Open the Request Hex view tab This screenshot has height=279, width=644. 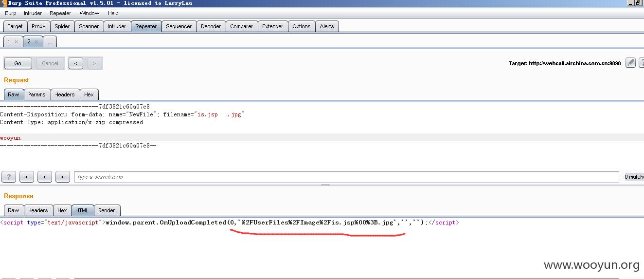89,94
